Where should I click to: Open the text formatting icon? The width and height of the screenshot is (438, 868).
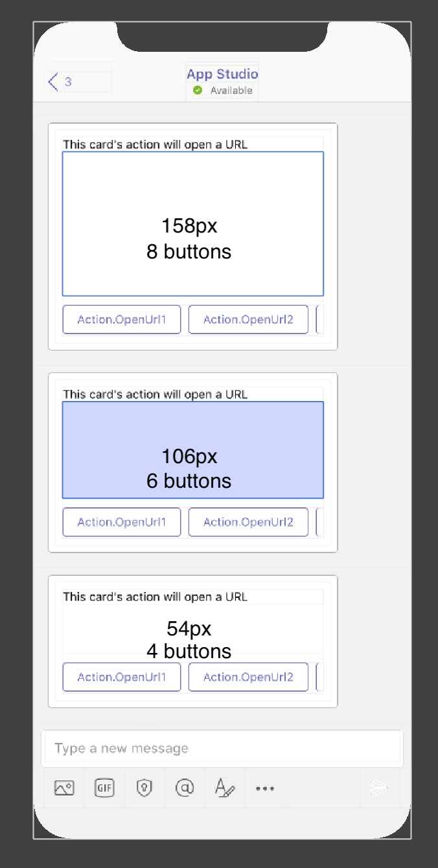tap(224, 788)
